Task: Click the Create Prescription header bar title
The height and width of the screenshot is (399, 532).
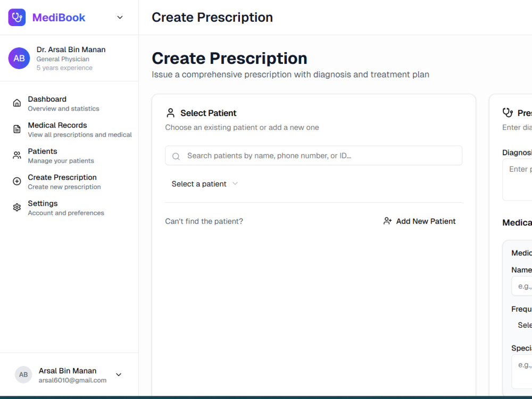Action: (212, 18)
